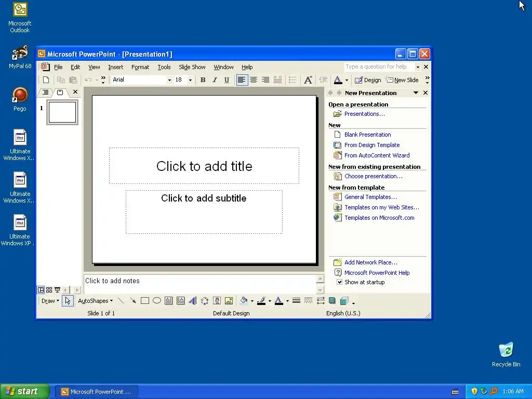532x399 pixels.
Task: Open the Presentations... link
Action: (x=365, y=114)
